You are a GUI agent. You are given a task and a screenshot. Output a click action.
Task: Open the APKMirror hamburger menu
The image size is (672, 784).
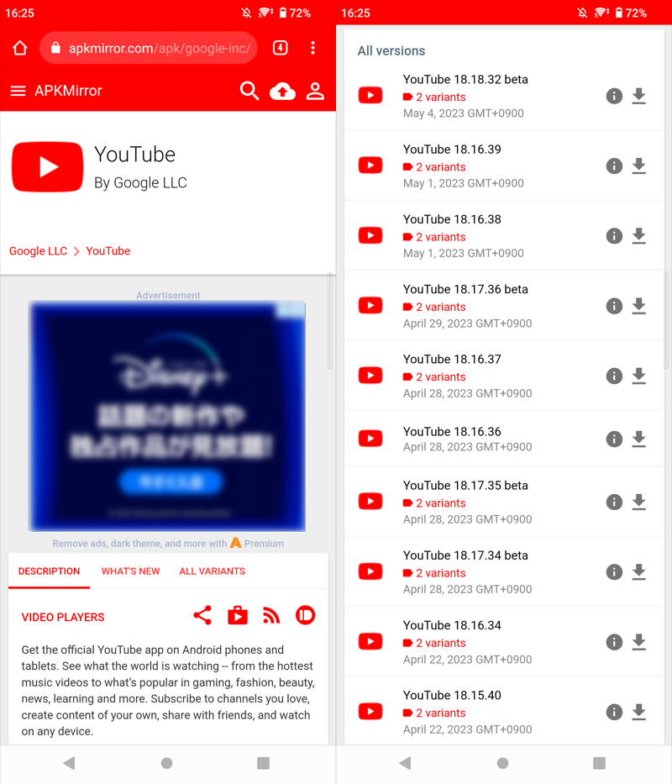(x=18, y=91)
